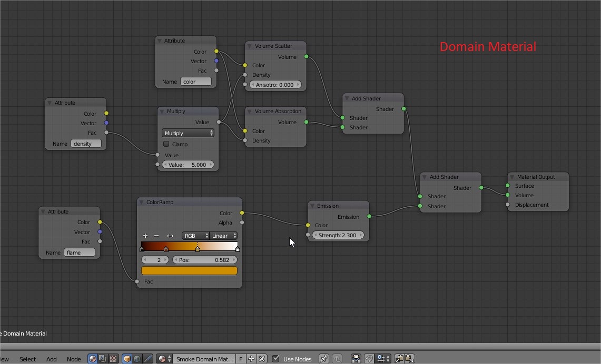Viewport: 601px width, 364px height.
Task: Select the Smoke Domain Mat material name field
Action: click(x=204, y=359)
